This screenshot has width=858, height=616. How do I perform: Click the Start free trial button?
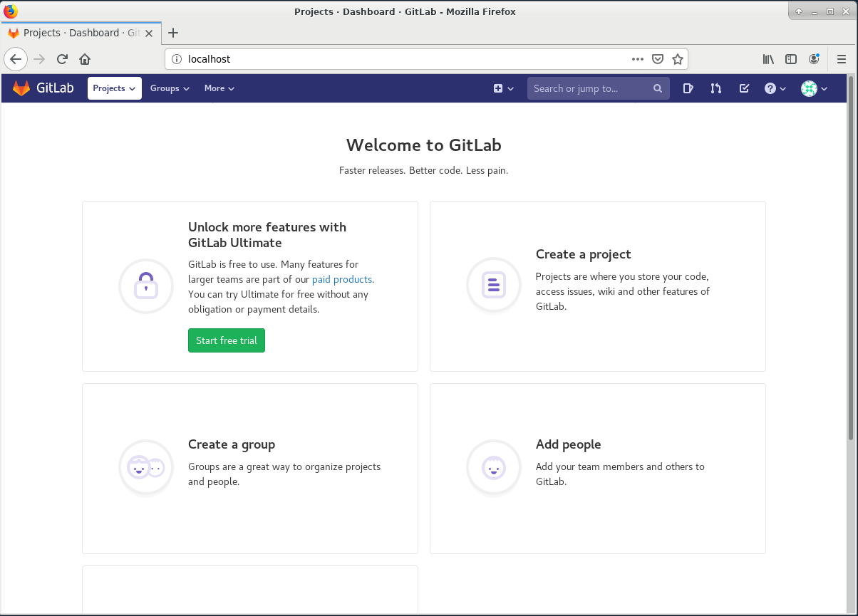[226, 340]
